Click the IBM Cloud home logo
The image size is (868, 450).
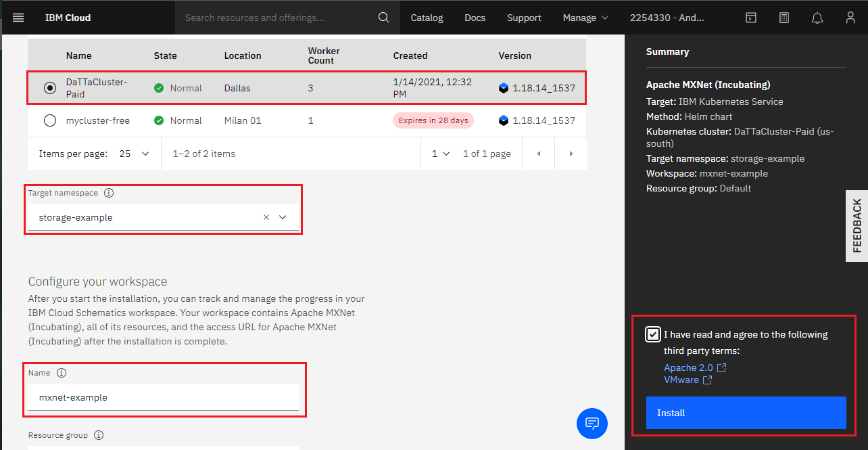68,18
